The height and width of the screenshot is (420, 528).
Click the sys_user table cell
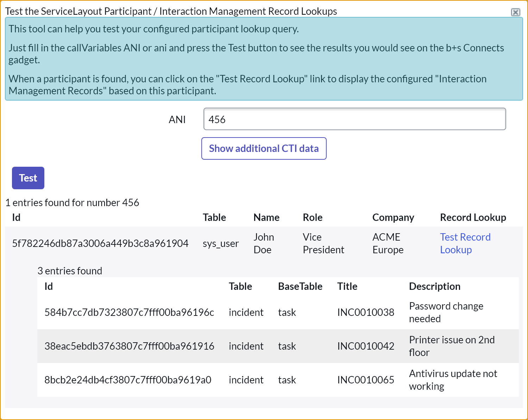(221, 243)
